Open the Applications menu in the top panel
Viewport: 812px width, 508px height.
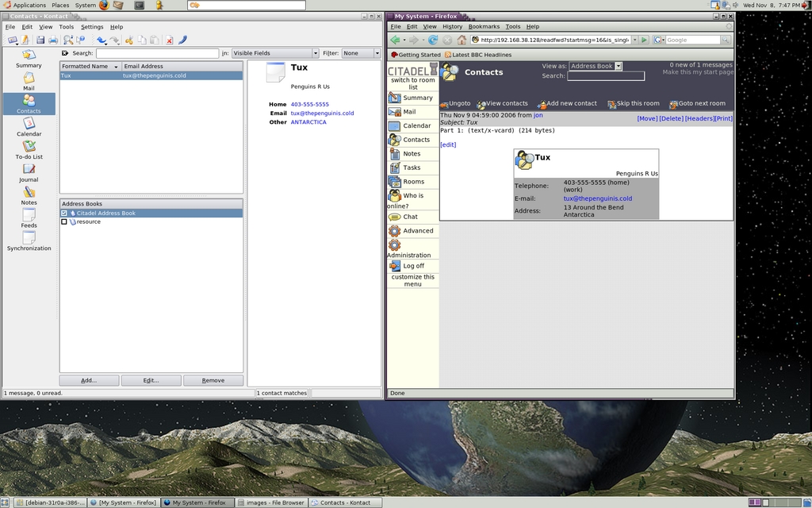(29, 5)
